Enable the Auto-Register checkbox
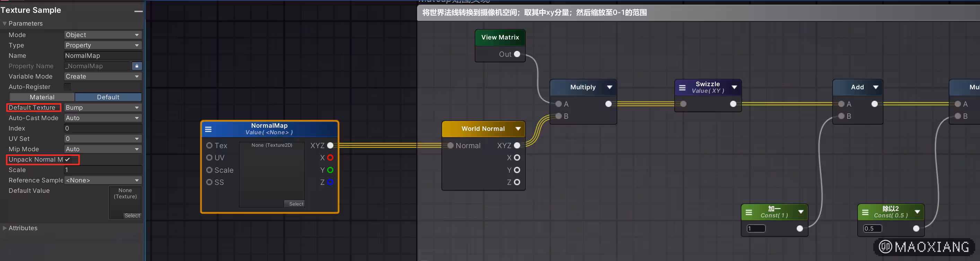This screenshot has width=980, height=261. 67,87
